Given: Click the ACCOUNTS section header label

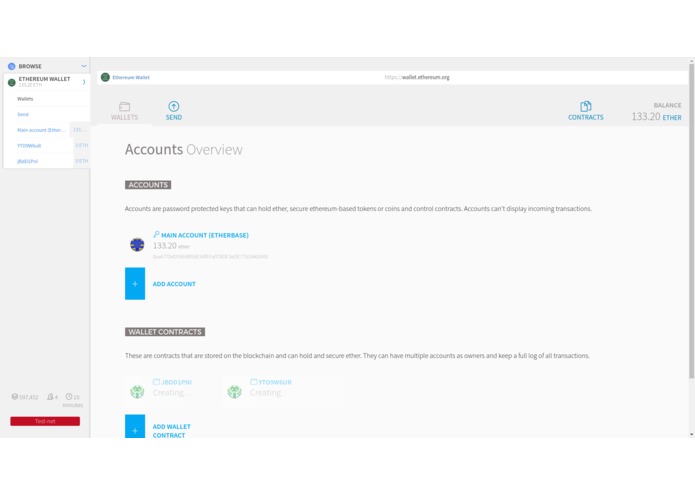Looking at the screenshot, I should click(148, 185).
